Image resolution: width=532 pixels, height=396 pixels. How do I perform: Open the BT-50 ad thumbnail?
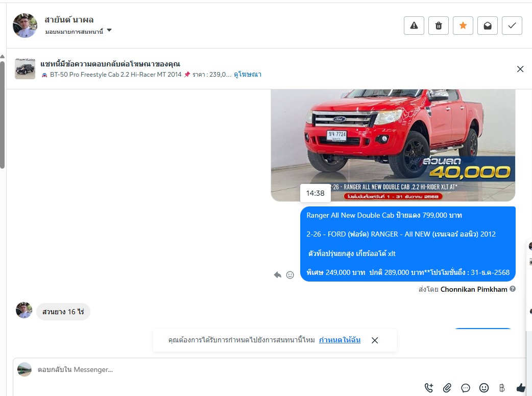click(x=25, y=69)
